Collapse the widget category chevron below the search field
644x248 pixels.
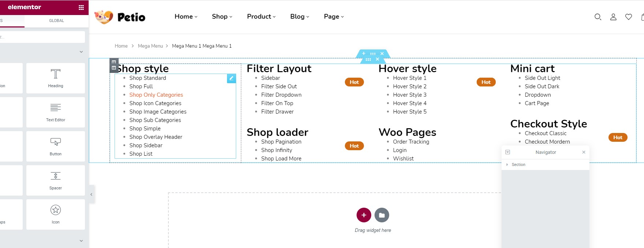(x=81, y=52)
